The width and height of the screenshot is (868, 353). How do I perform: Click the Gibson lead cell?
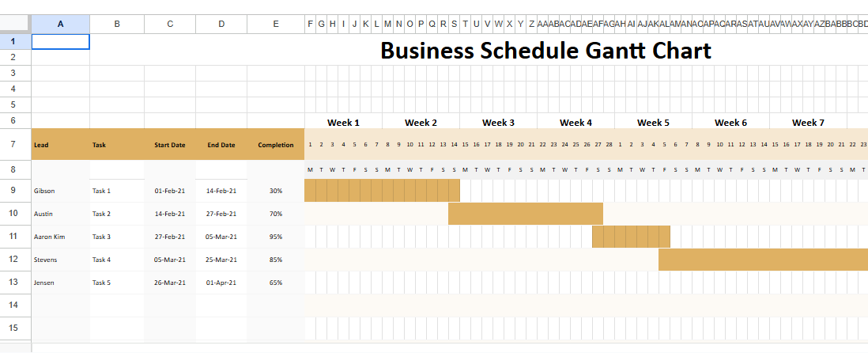[44, 191]
